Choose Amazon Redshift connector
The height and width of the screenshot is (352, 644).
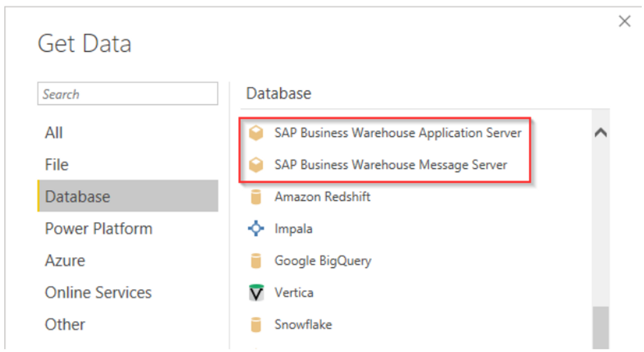pyautogui.click(x=323, y=196)
